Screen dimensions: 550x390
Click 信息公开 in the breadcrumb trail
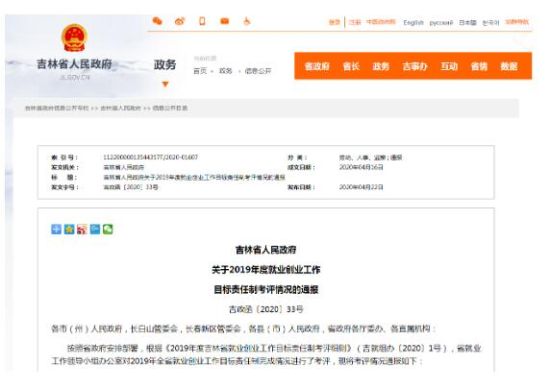tap(258, 71)
